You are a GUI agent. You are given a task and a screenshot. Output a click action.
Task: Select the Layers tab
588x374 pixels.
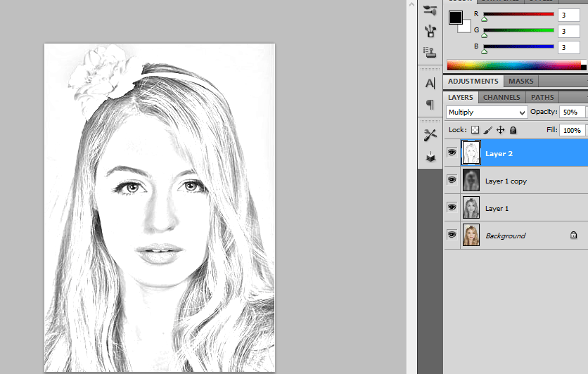pos(461,98)
